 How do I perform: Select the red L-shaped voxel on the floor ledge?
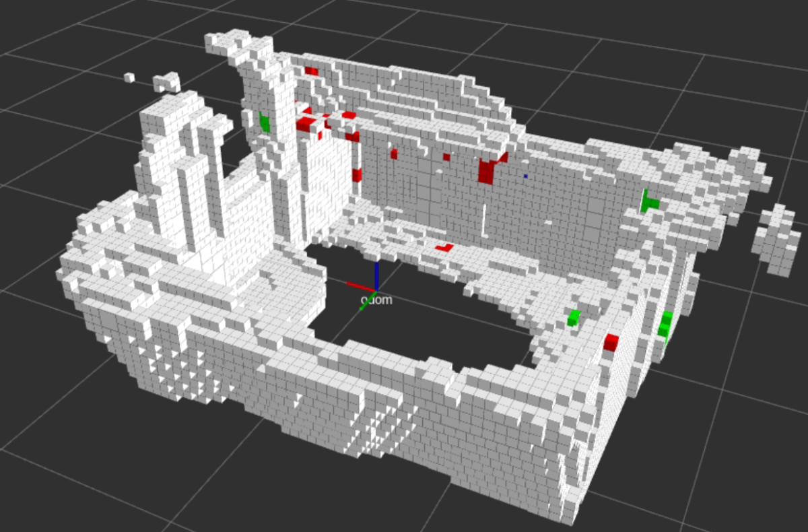444,247
